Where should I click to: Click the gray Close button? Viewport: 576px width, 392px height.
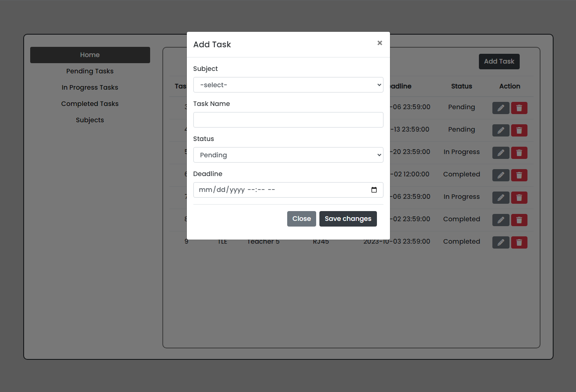301,219
